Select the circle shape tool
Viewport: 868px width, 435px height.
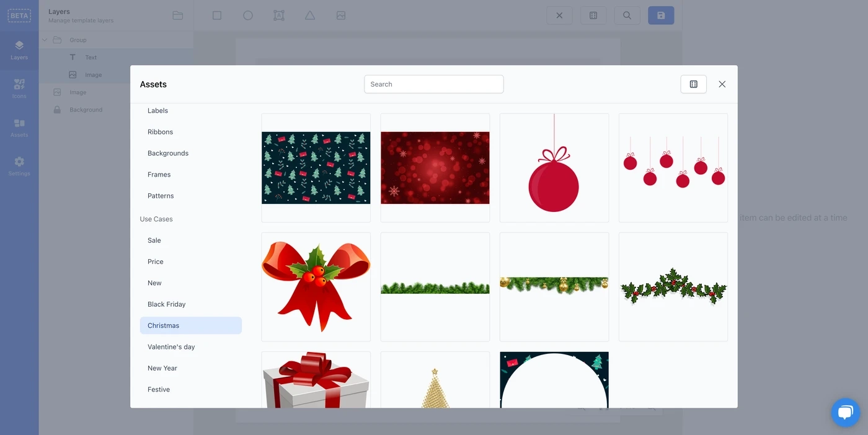coord(248,15)
